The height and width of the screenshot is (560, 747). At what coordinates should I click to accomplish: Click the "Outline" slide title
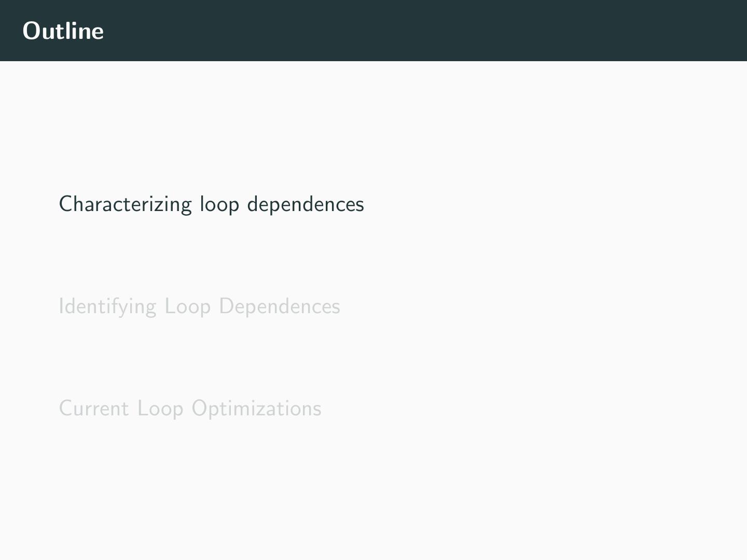click(63, 31)
